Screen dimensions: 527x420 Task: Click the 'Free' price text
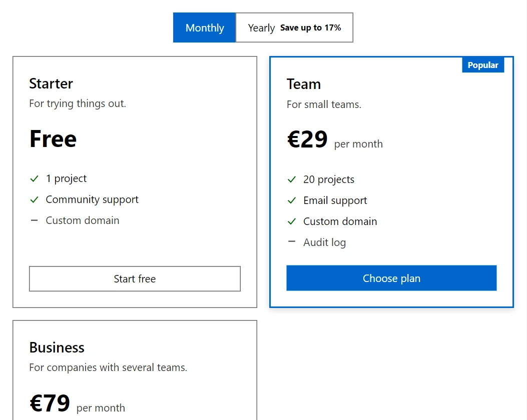[53, 138]
